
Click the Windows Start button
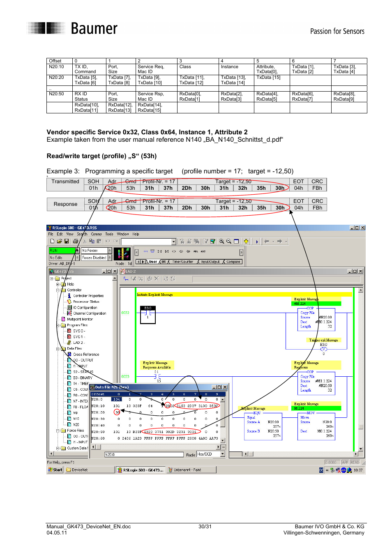click(x=55, y=470)
